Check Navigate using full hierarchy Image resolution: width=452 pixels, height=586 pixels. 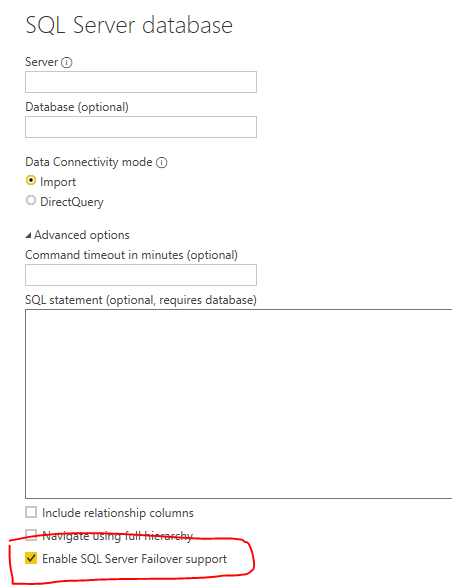coord(31,535)
